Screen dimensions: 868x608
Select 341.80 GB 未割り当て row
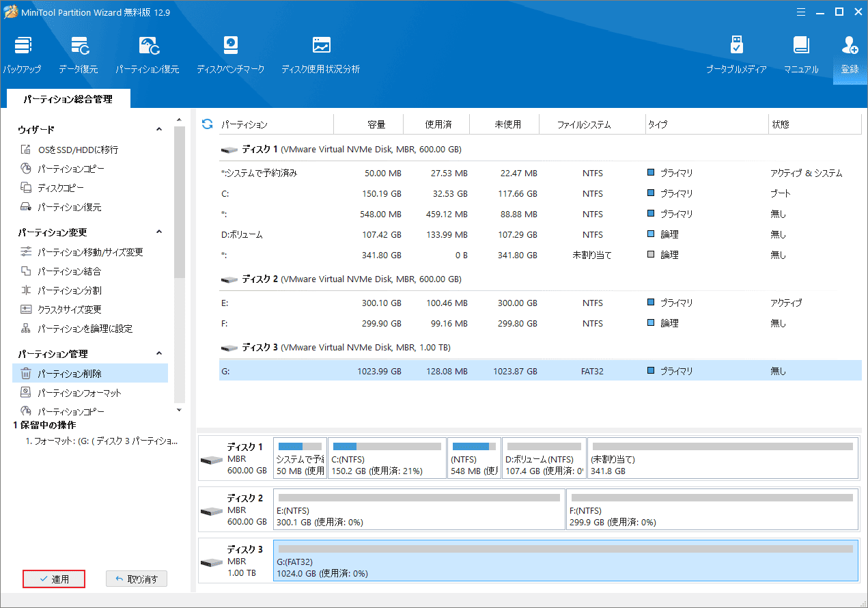(x=540, y=255)
